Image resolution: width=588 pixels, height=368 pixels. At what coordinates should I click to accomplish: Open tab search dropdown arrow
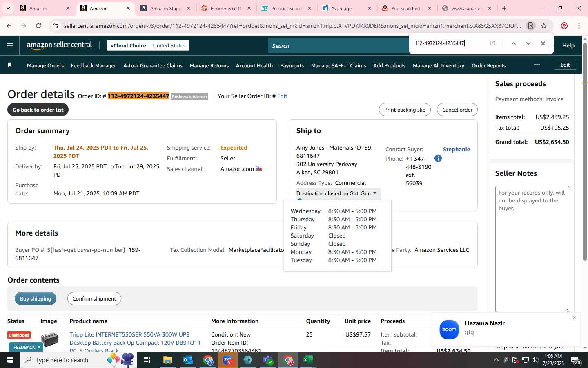coord(8,8)
